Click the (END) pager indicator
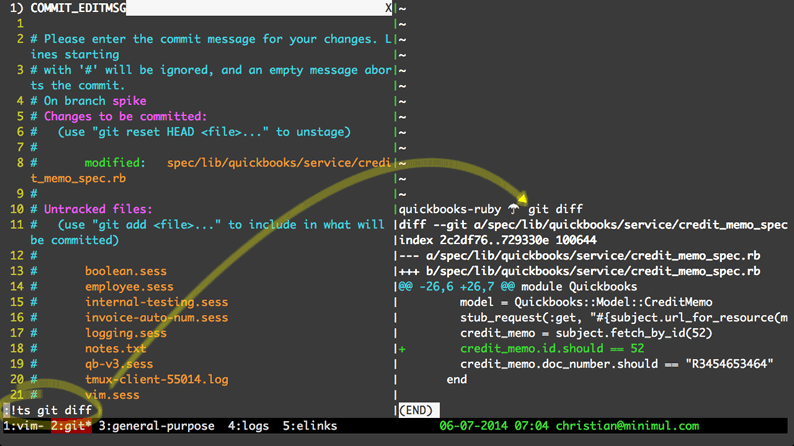The height and width of the screenshot is (446, 794). click(419, 410)
